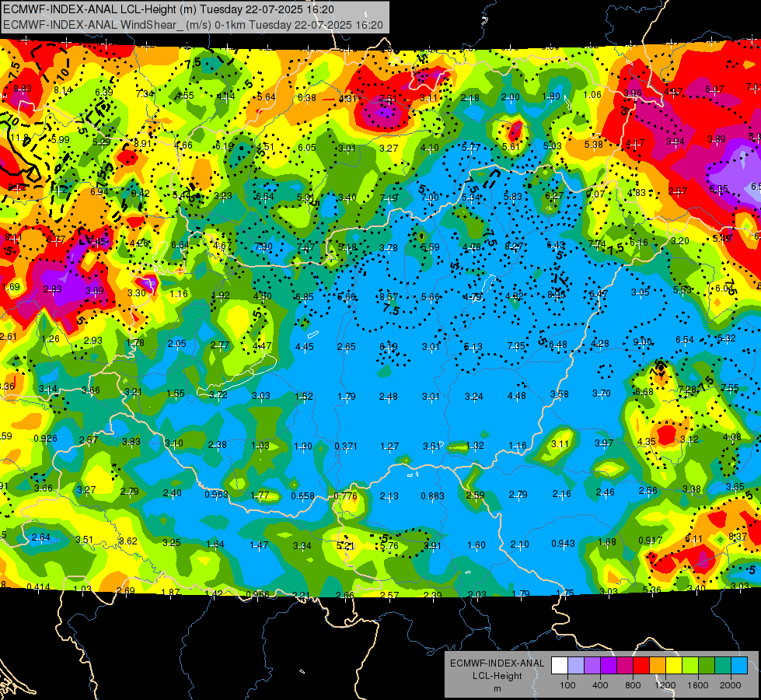The height and width of the screenshot is (700, 761).
Task: Click the grid value 8.83
Action: (x=23, y=89)
